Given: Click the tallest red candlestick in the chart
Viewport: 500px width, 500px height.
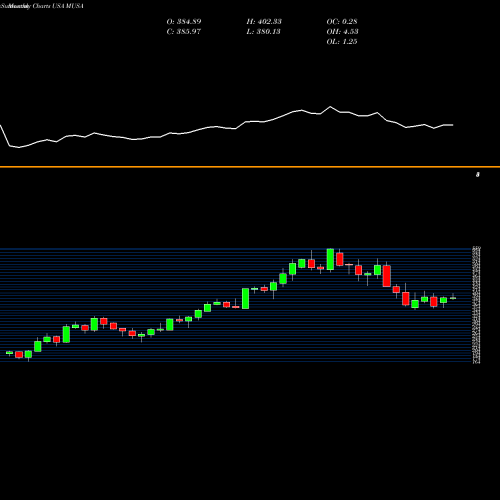Looking at the screenshot, I should click(x=387, y=276).
